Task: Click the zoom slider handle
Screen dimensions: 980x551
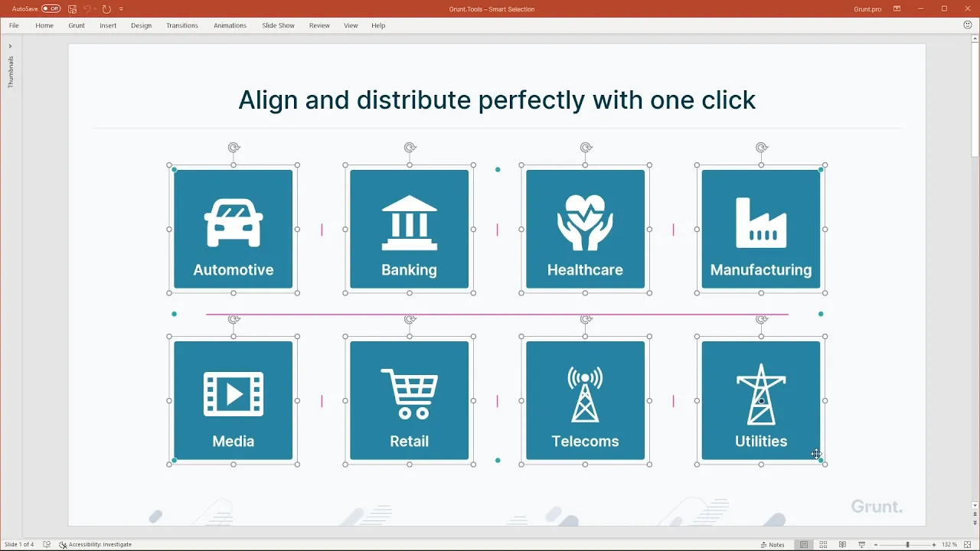Action: pos(908,544)
